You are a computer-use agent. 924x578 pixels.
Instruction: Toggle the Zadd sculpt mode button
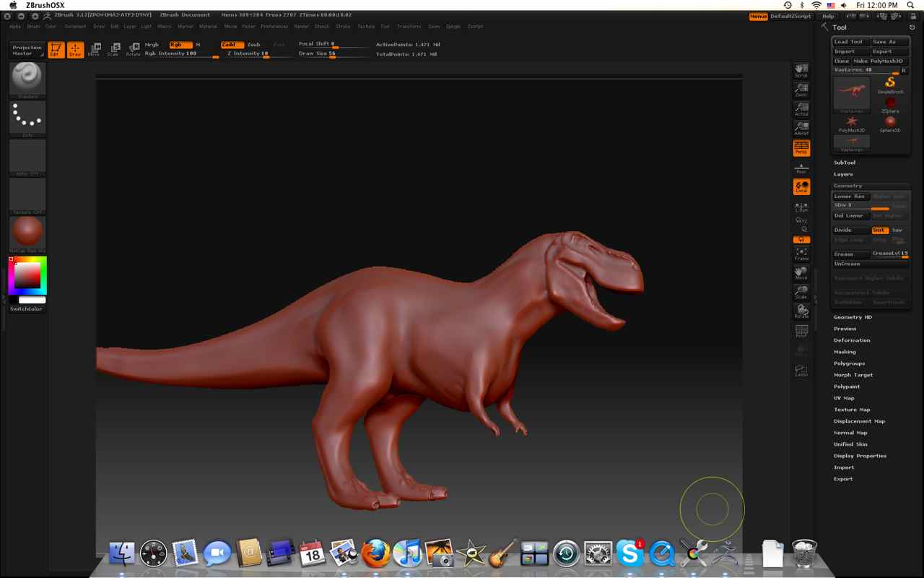pos(232,45)
